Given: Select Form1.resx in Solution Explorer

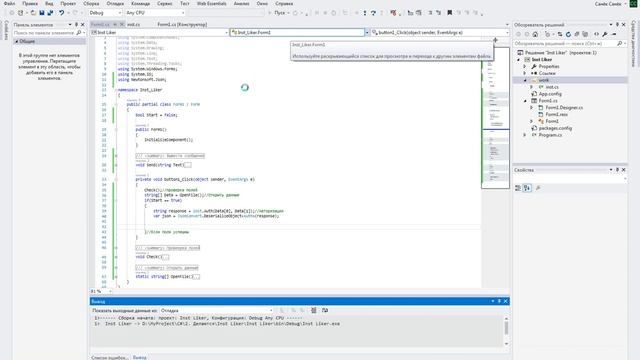Looking at the screenshot, I should coord(556,114).
